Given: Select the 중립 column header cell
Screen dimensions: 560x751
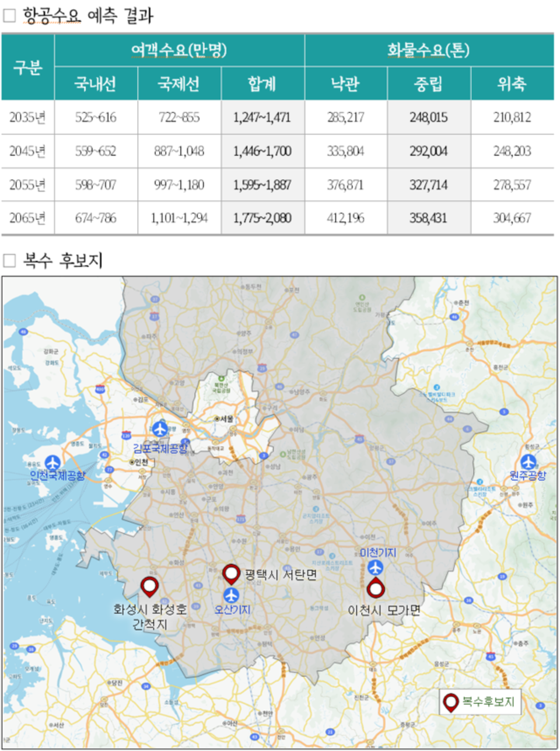Looking at the screenshot, I should point(429,85).
